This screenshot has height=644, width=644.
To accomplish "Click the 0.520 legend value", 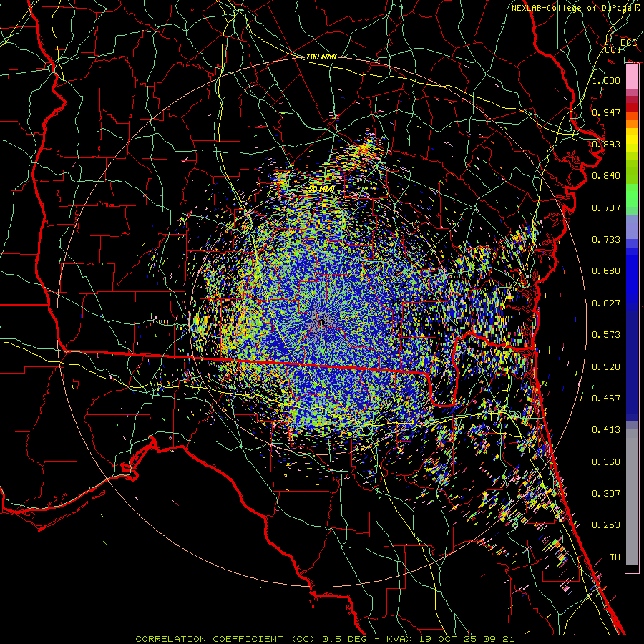I will coord(606,367).
